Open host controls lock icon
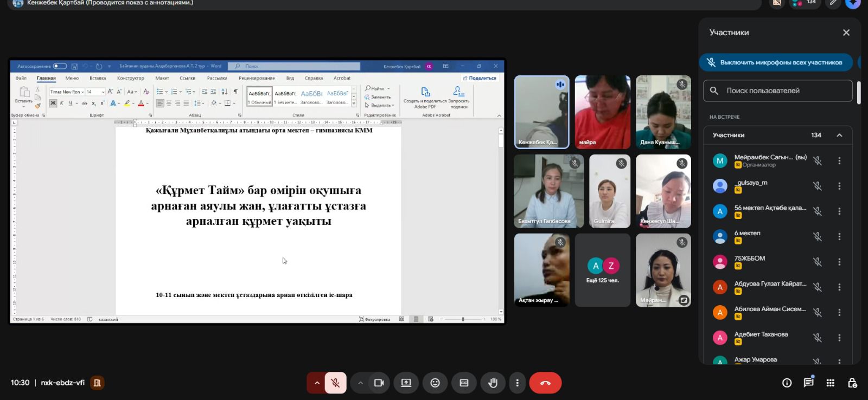The height and width of the screenshot is (400, 868). click(852, 383)
